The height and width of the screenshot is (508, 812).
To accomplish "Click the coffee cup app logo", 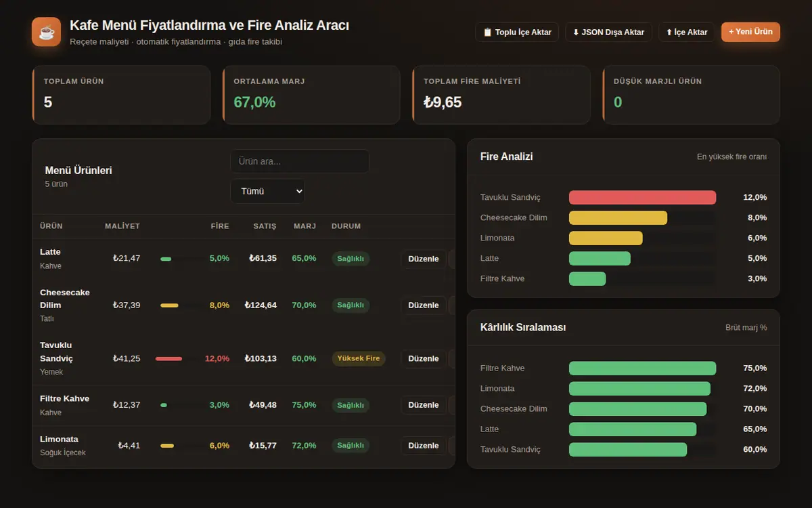I will tap(46, 32).
